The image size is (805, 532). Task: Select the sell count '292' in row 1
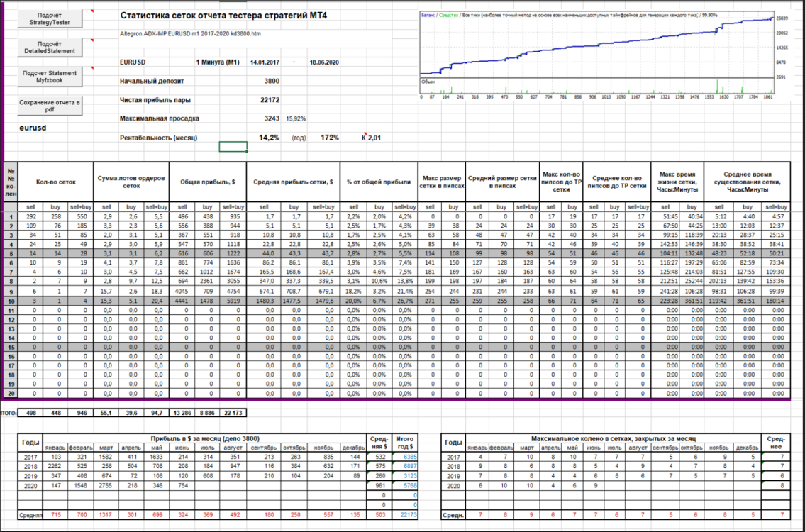pos(30,217)
